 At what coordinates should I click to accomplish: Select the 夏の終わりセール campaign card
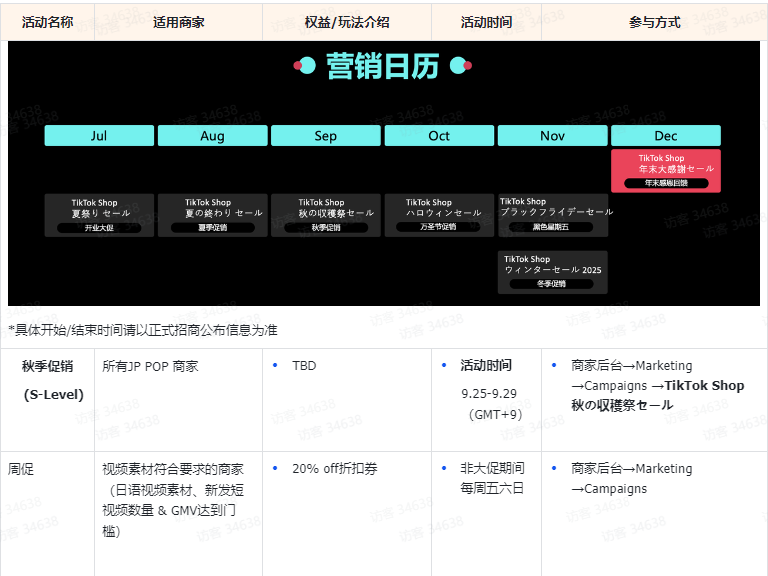coord(213,216)
